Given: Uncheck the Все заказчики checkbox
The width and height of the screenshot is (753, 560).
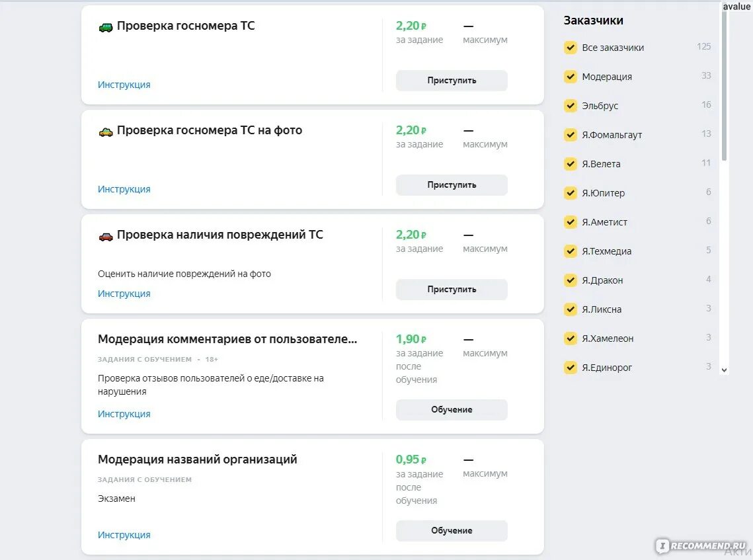Looking at the screenshot, I should 571,48.
